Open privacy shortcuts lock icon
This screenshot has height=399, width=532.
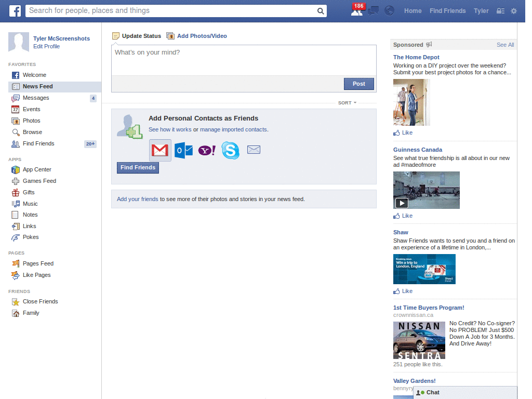click(500, 11)
